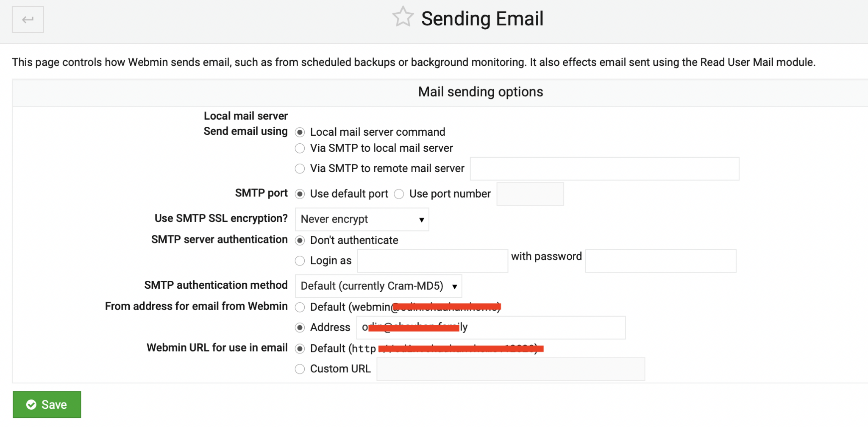
Task: Select Use default port radio button
Action: point(300,194)
